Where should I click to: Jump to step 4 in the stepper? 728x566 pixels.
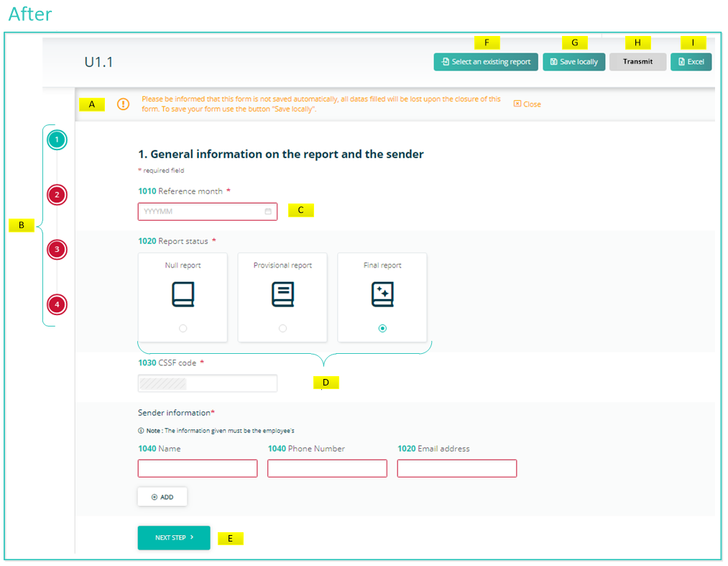click(x=57, y=305)
